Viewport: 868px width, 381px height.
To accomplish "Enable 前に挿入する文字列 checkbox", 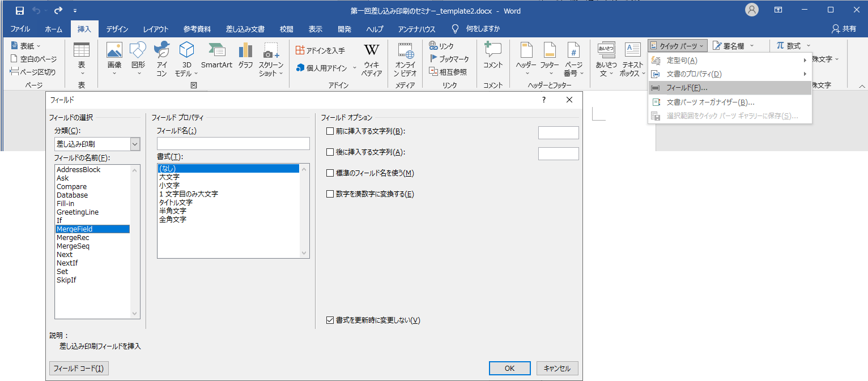I will [330, 131].
